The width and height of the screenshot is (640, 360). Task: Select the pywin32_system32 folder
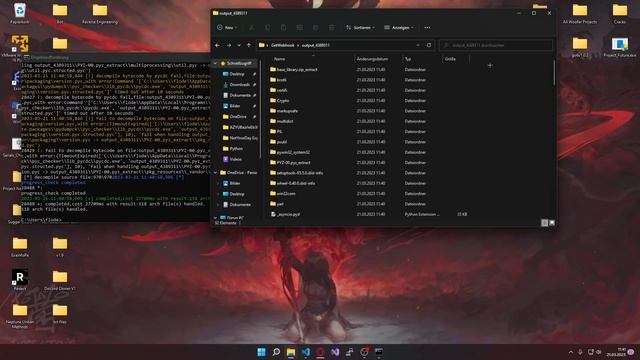click(x=293, y=152)
